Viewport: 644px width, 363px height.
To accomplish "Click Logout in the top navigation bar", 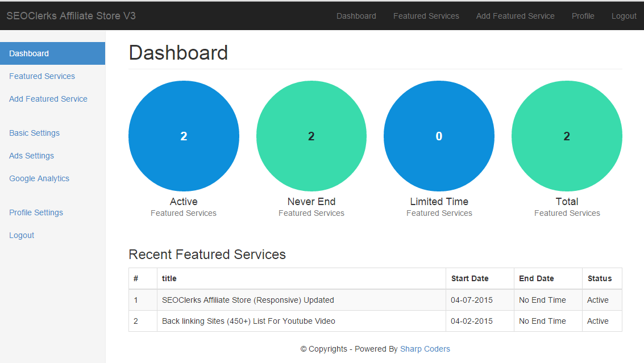I will click(624, 16).
